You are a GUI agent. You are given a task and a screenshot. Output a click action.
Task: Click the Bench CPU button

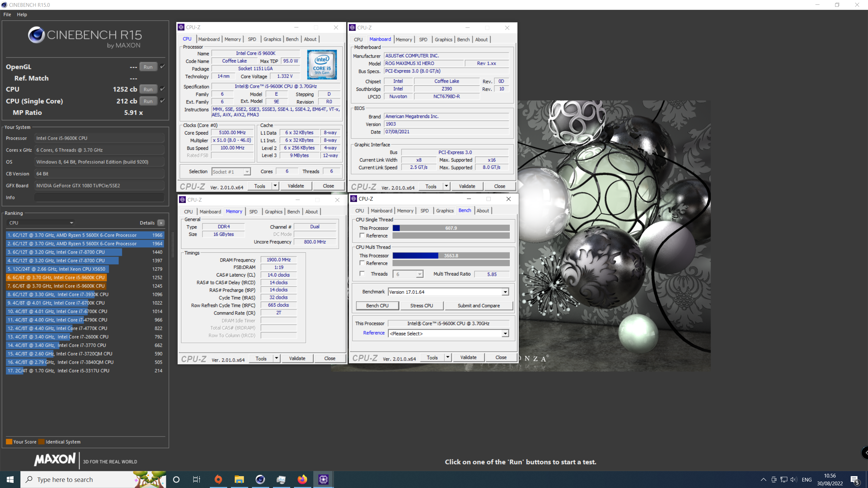pos(377,305)
